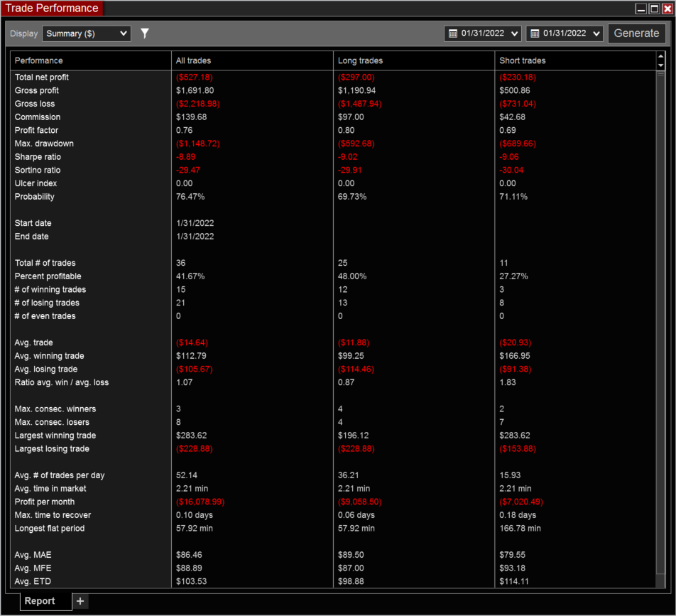Select the Performance column header
Screen dimensions: 676x616
pyautogui.click(x=91, y=60)
